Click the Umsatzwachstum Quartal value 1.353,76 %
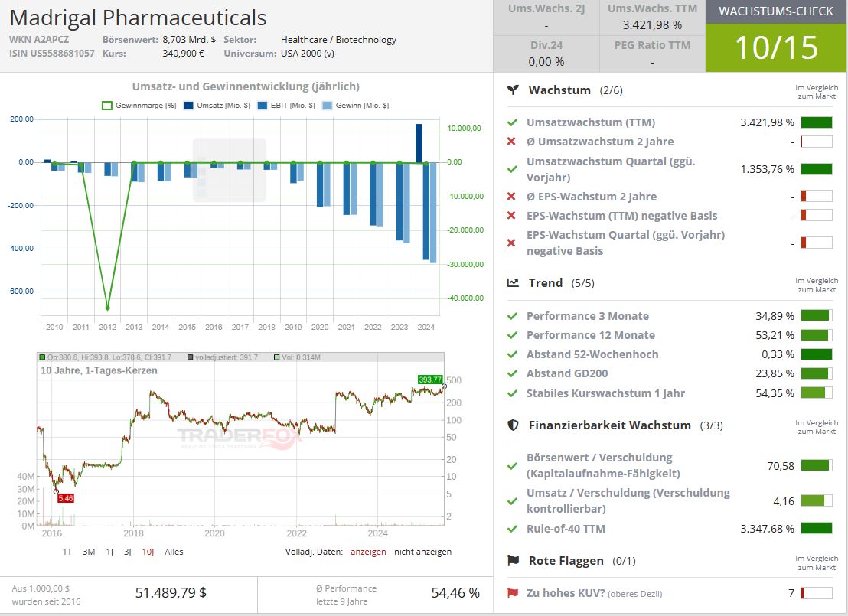848x616 pixels. coord(767,169)
